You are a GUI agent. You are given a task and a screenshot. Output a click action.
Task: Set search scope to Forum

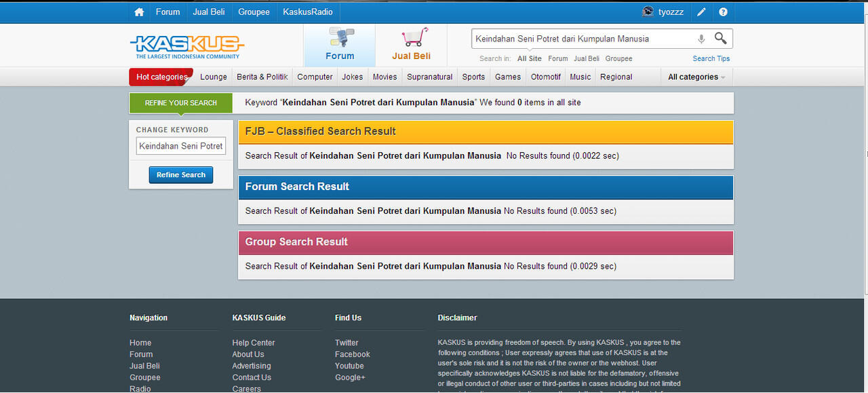pyautogui.click(x=558, y=59)
